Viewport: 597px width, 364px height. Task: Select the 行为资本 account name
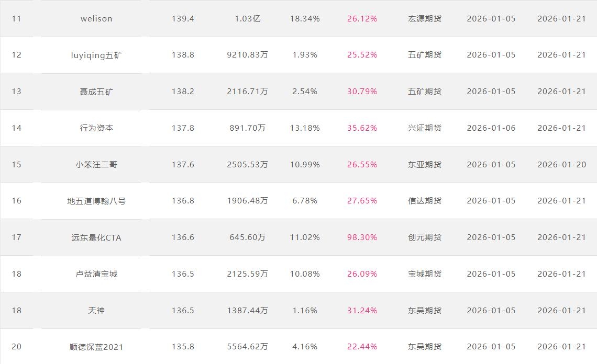pyautogui.click(x=96, y=128)
